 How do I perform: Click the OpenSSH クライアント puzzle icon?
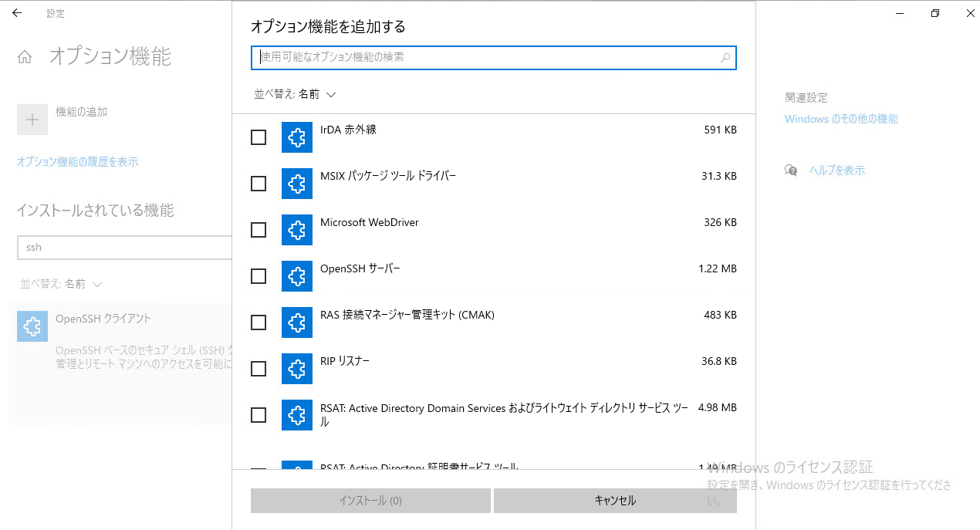click(32, 326)
